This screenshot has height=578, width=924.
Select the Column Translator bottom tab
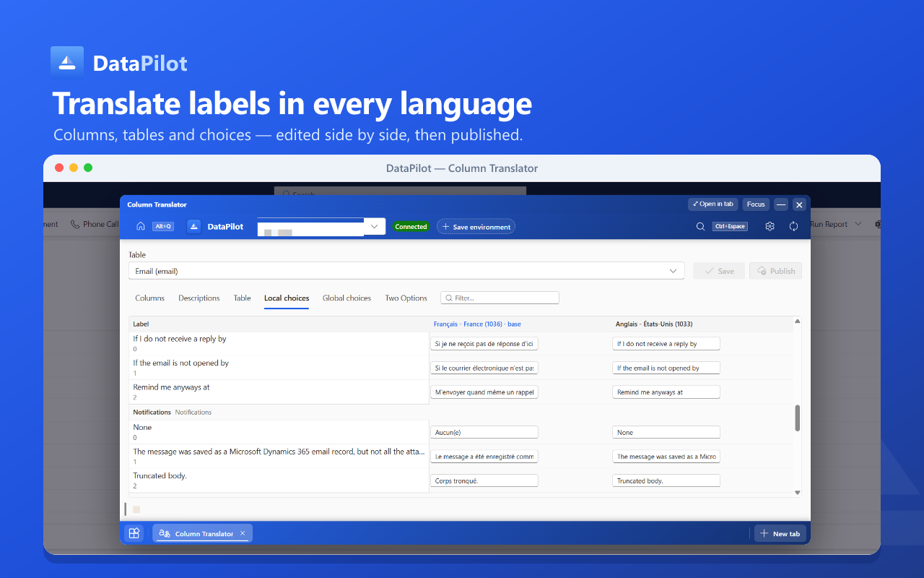point(203,533)
